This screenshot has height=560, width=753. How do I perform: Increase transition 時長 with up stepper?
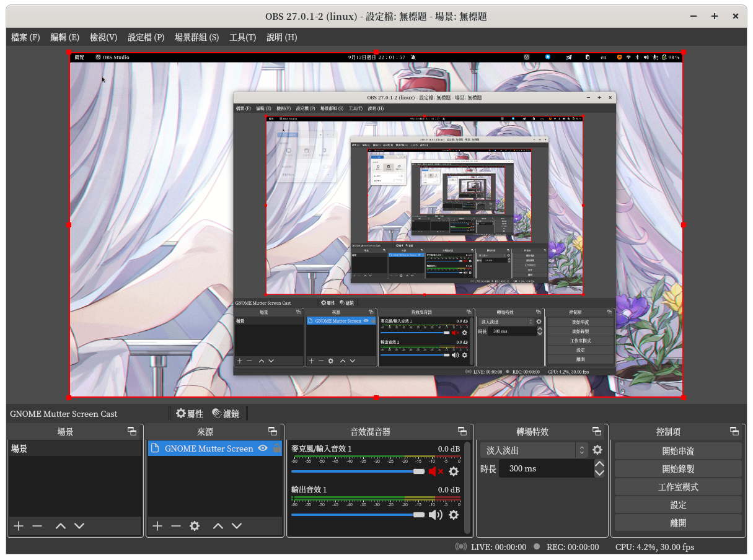[599, 464]
